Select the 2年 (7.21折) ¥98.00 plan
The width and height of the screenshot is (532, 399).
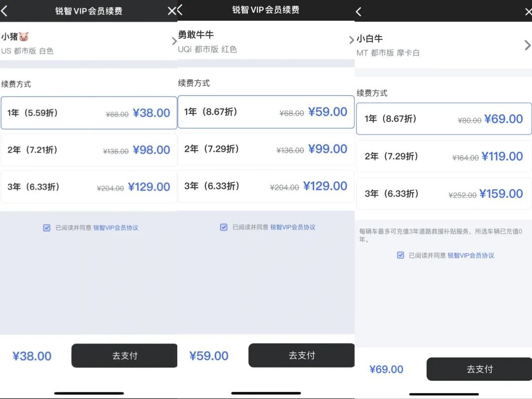pyautogui.click(x=89, y=150)
